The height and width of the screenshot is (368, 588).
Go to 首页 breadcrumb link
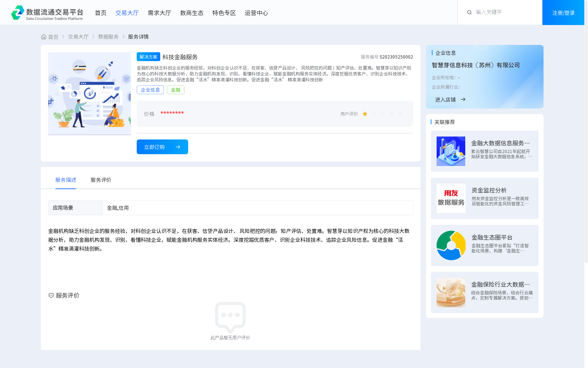point(53,37)
